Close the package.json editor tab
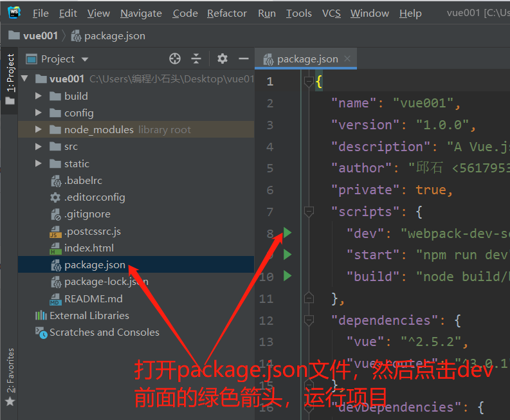The height and width of the screenshot is (420, 510). 347,59
